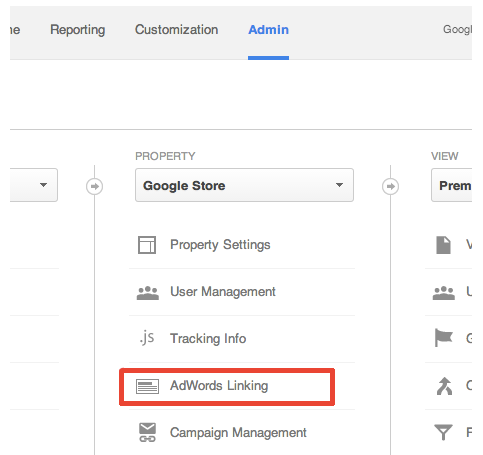Click arrow connector between account and property

pyautogui.click(x=94, y=186)
